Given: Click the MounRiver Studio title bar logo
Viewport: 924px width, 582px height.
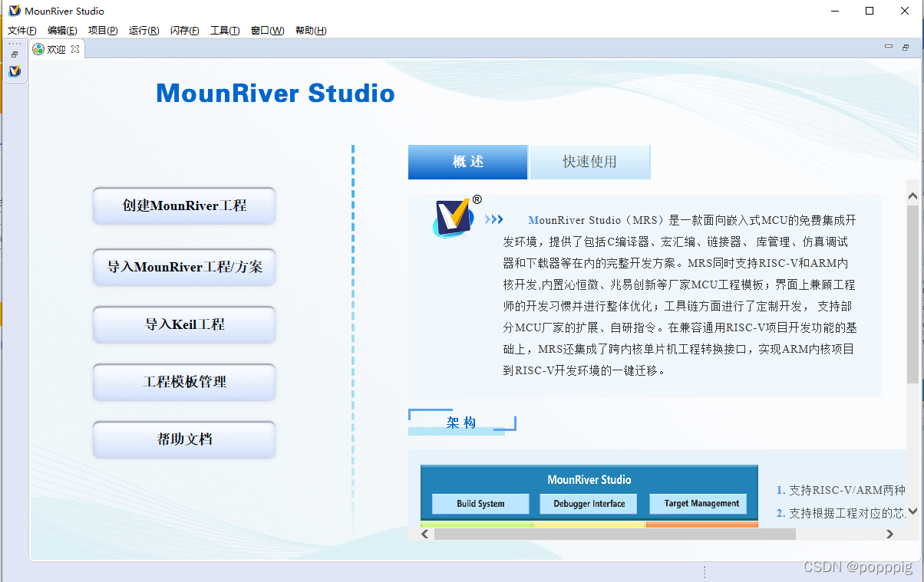Looking at the screenshot, I should (x=14, y=11).
